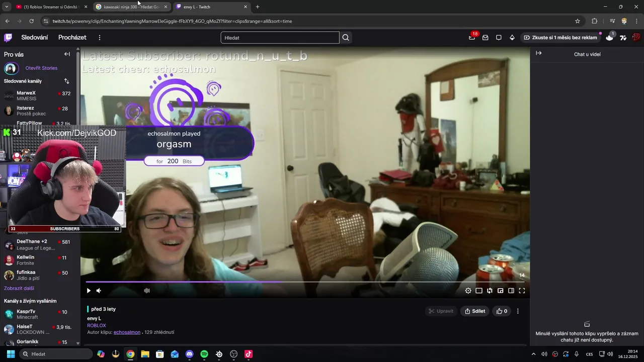Open File Explorer from the taskbar

[x=145, y=354]
